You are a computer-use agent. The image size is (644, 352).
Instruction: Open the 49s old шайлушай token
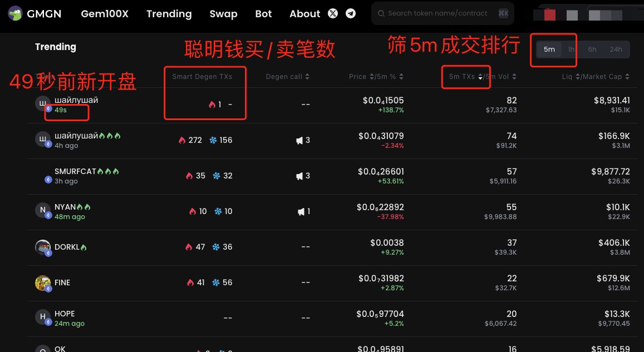[76, 100]
